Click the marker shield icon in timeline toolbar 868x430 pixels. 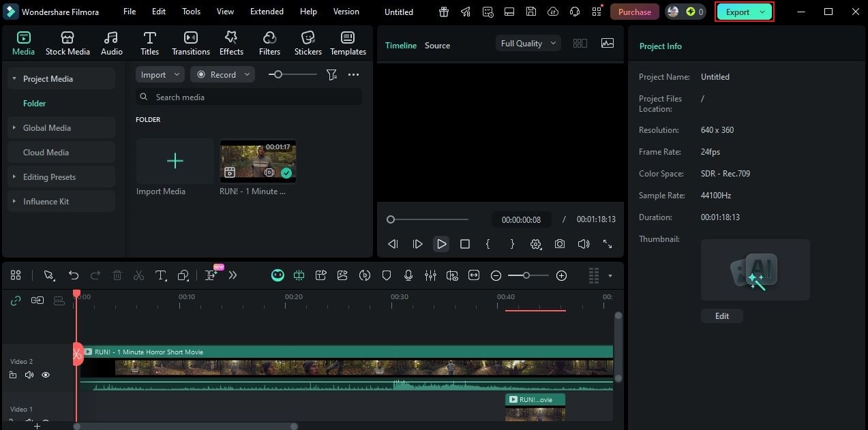pyautogui.click(x=387, y=275)
